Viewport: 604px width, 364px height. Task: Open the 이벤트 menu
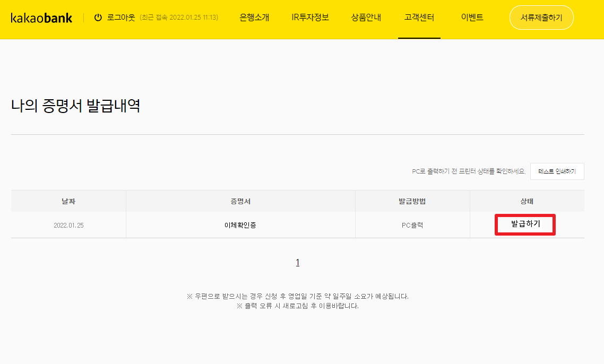[472, 18]
